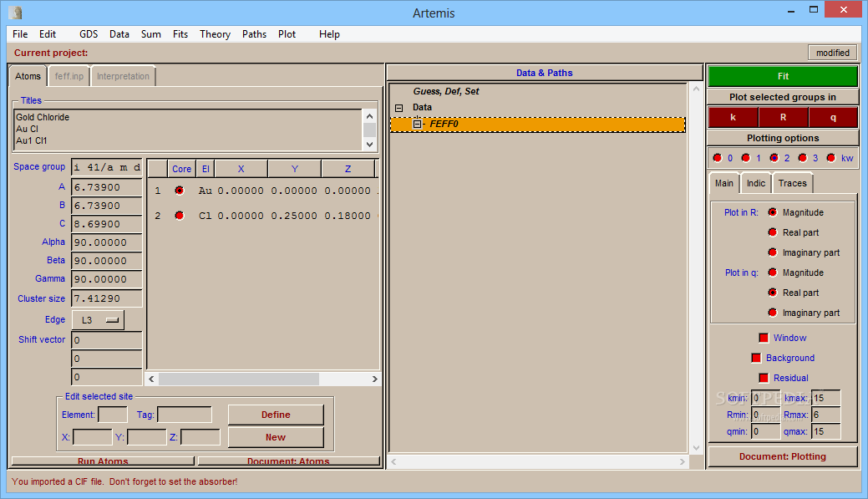Select Imaginary part for Plot in q
Image resolution: width=868 pixels, height=499 pixels.
pyautogui.click(x=773, y=313)
